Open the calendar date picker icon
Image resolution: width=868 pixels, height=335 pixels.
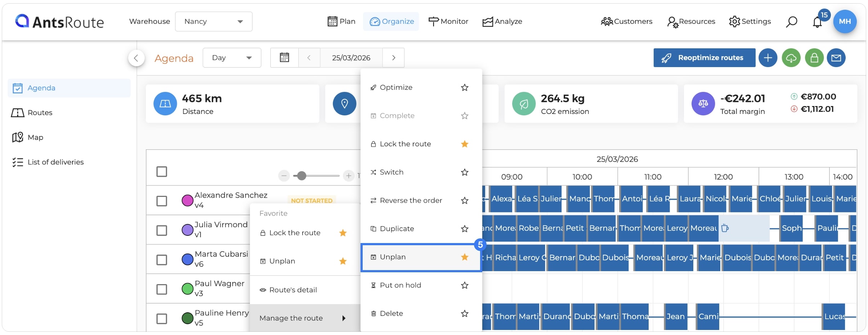tap(285, 58)
